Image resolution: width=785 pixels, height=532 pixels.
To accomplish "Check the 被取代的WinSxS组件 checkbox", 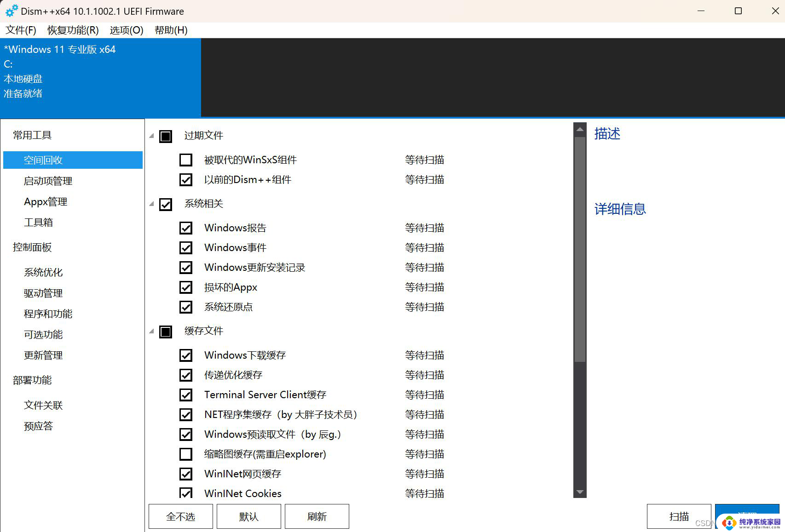I will [x=186, y=160].
